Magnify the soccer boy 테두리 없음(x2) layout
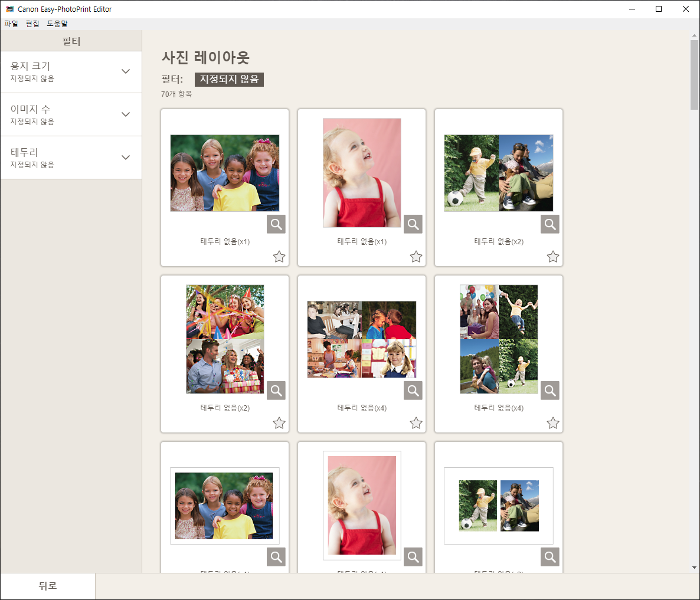Viewport: 700px width, 600px height. point(549,224)
